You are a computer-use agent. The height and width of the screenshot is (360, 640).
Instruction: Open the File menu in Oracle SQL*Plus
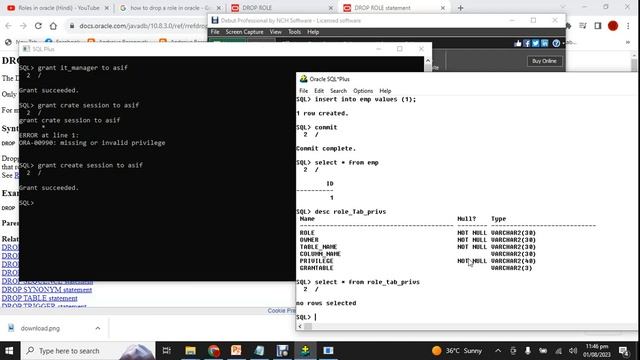coord(303,91)
